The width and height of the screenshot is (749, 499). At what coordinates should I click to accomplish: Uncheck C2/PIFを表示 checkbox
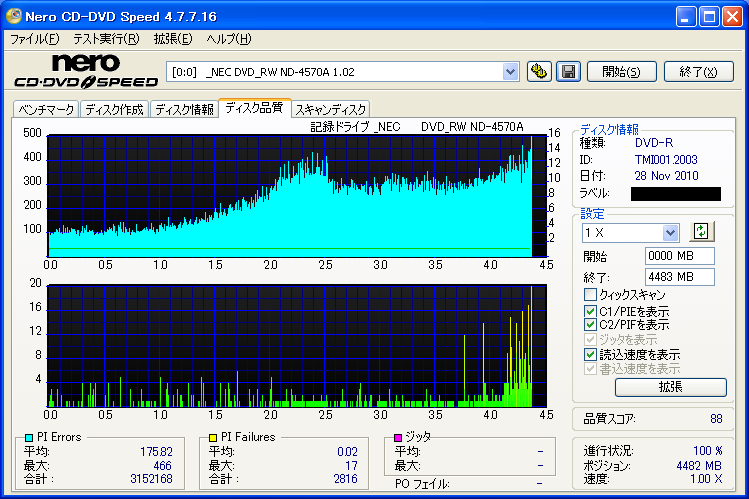590,325
